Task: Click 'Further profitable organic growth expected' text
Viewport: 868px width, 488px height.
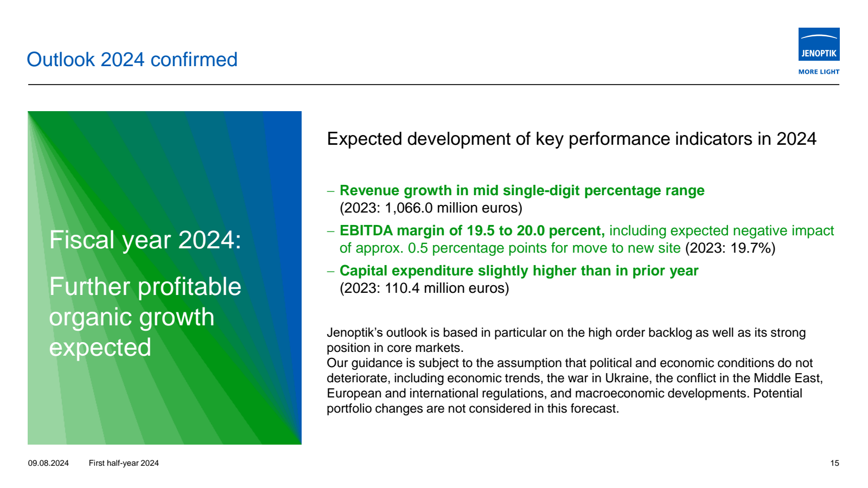Action: [145, 317]
